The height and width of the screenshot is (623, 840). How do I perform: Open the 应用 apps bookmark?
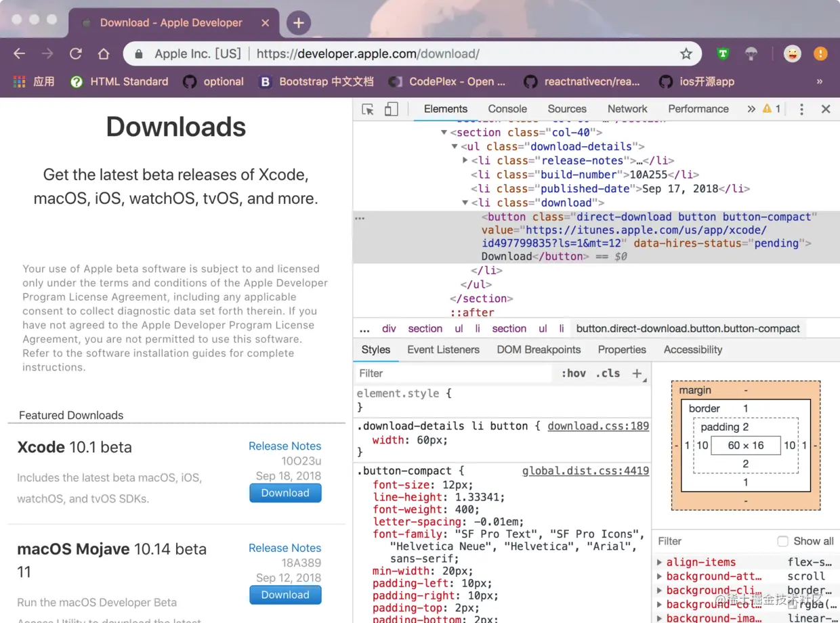tap(34, 81)
